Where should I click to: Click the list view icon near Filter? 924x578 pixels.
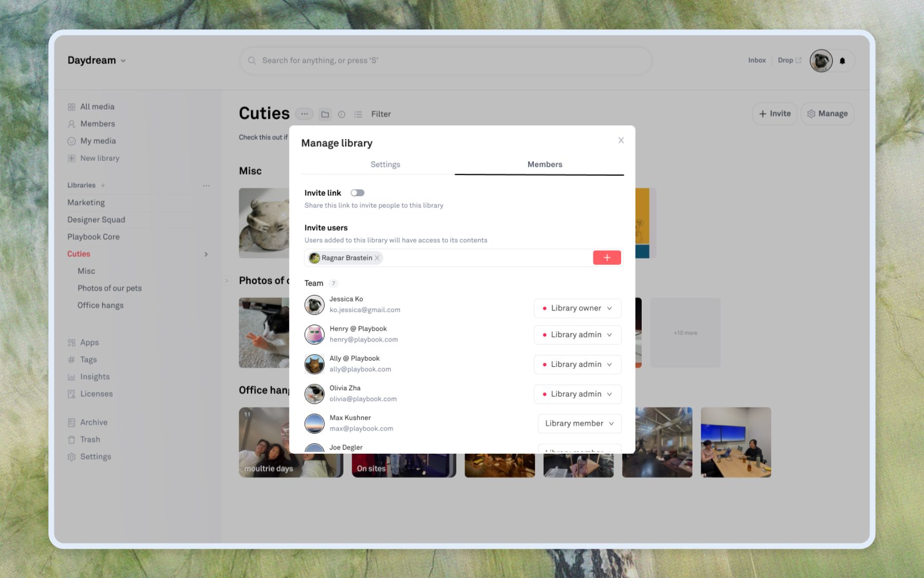[358, 114]
